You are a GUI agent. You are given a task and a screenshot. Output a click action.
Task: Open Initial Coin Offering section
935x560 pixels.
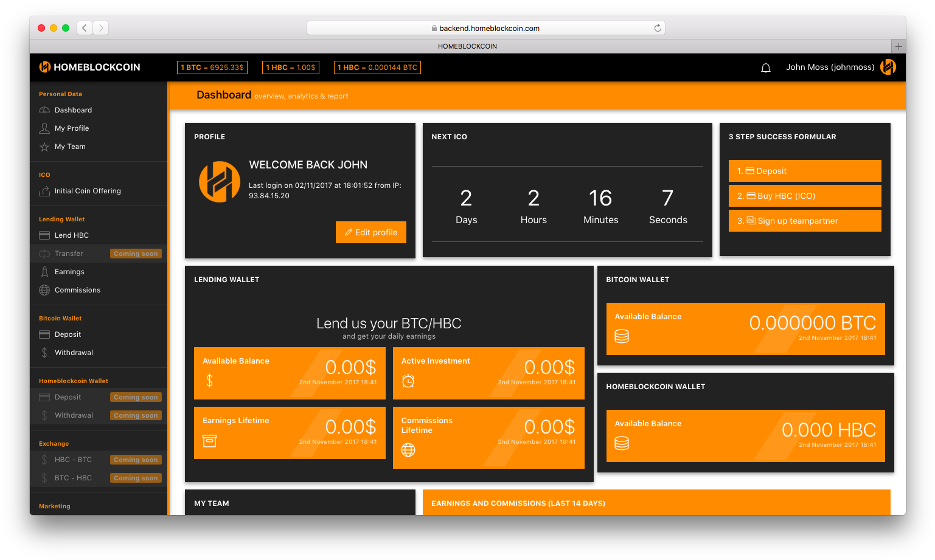click(80, 190)
